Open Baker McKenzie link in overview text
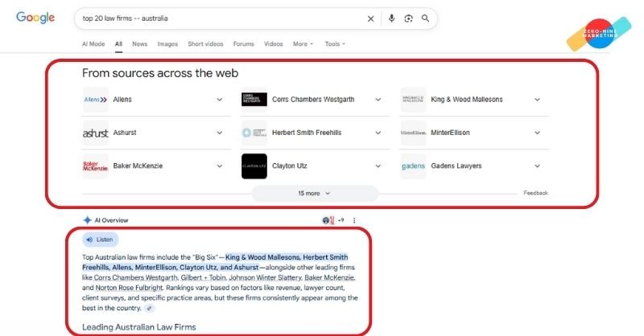This screenshot has height=336, width=644. (329, 278)
